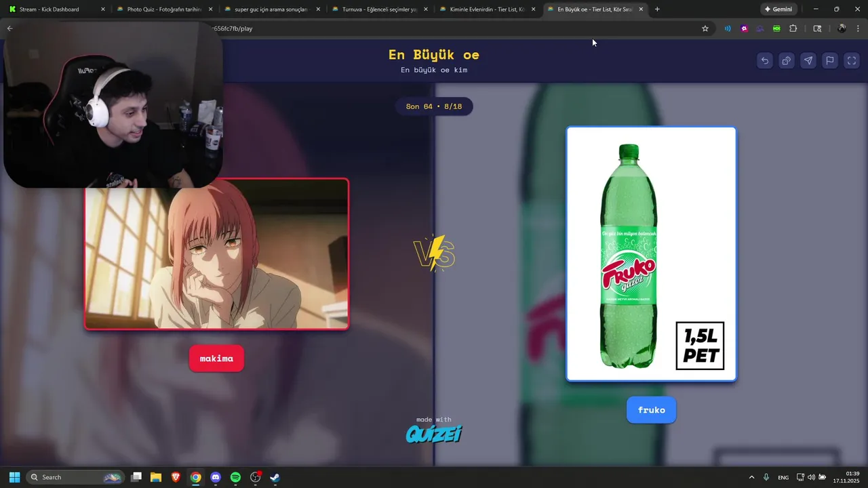Click the pink-purple extension icon in the toolbar

click(x=745, y=28)
